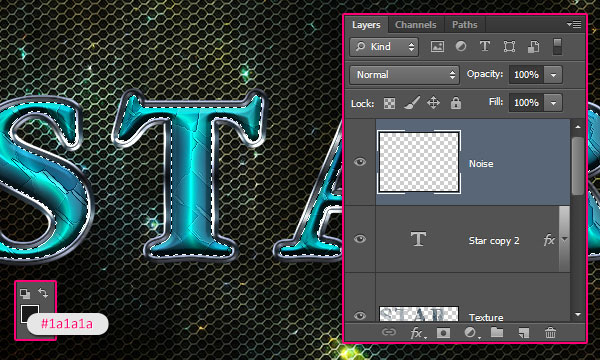This screenshot has width=600, height=360.
Task: Click the Texture layer name
Action: tap(486, 317)
